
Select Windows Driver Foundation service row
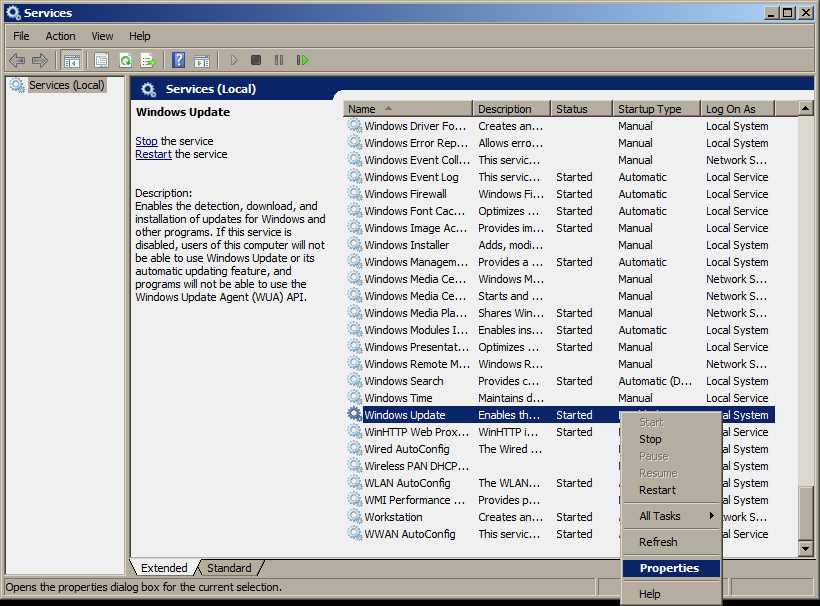coord(560,126)
